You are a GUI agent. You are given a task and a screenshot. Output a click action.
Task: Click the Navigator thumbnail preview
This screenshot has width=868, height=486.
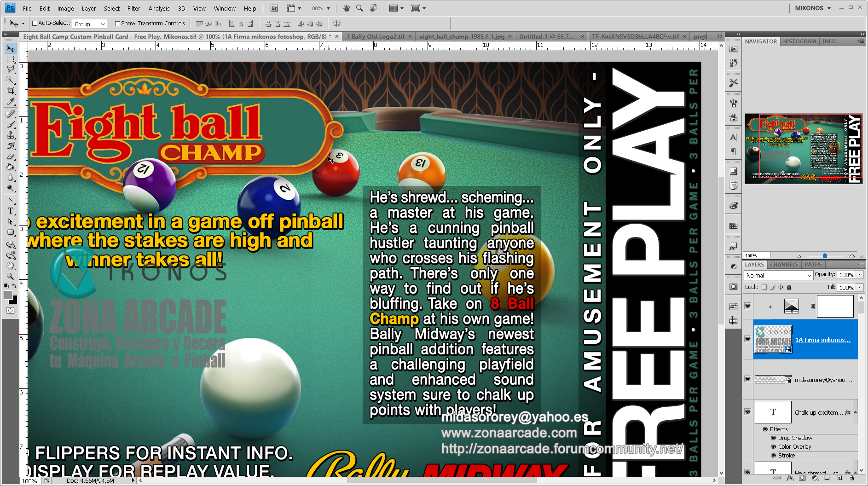[802, 148]
